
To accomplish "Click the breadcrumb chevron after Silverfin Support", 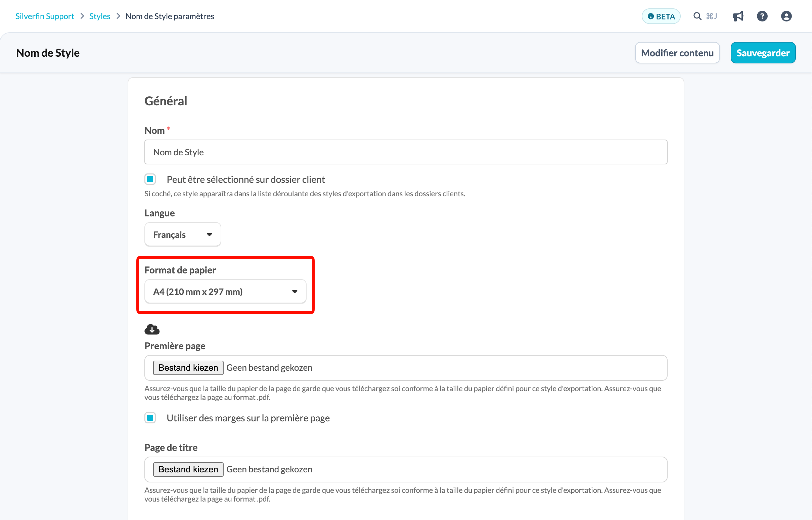I will tap(82, 16).
